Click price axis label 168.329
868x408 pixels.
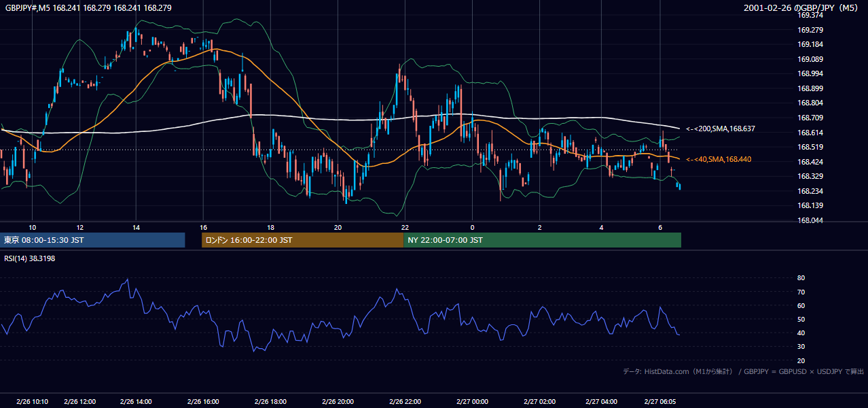click(x=810, y=176)
